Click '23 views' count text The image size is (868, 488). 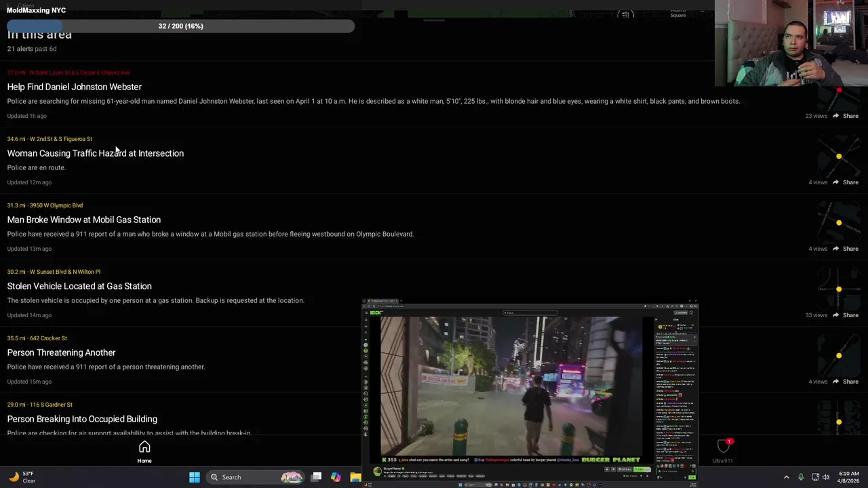coord(816,116)
